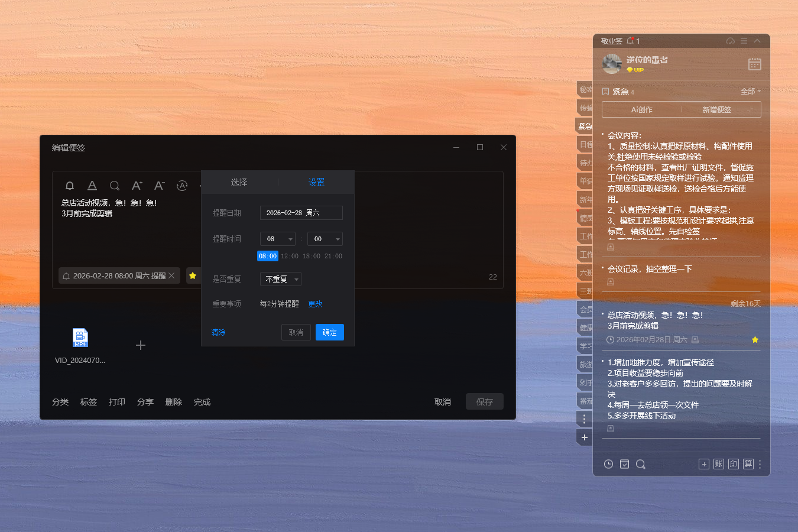Open the 算 calculator icon in bottom bar
Screen dimensions: 798x532
tap(748, 464)
